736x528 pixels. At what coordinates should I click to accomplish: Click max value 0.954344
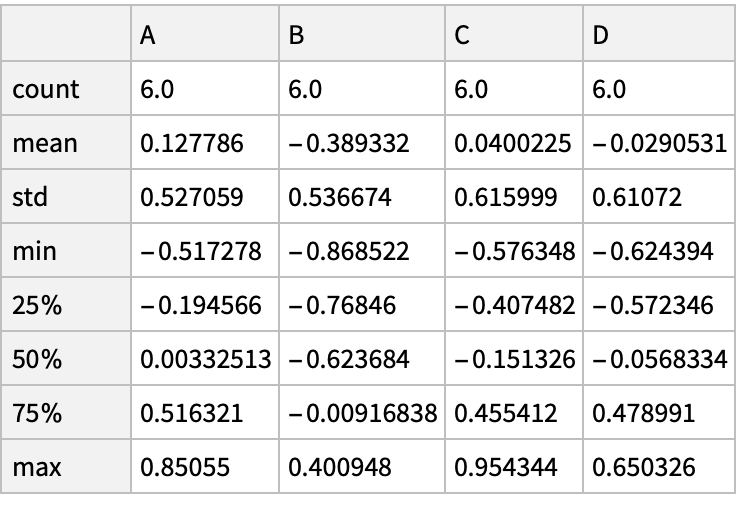pyautogui.click(x=505, y=467)
